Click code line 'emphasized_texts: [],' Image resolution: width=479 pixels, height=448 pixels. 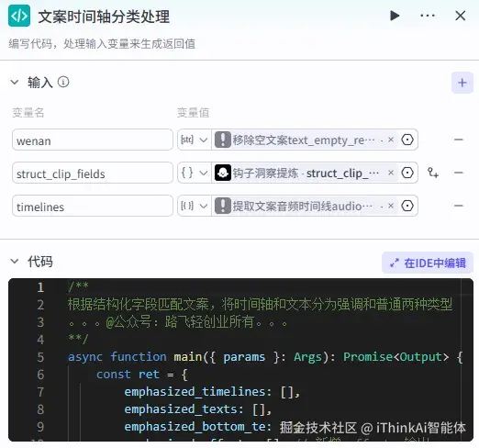pyautogui.click(x=198, y=409)
